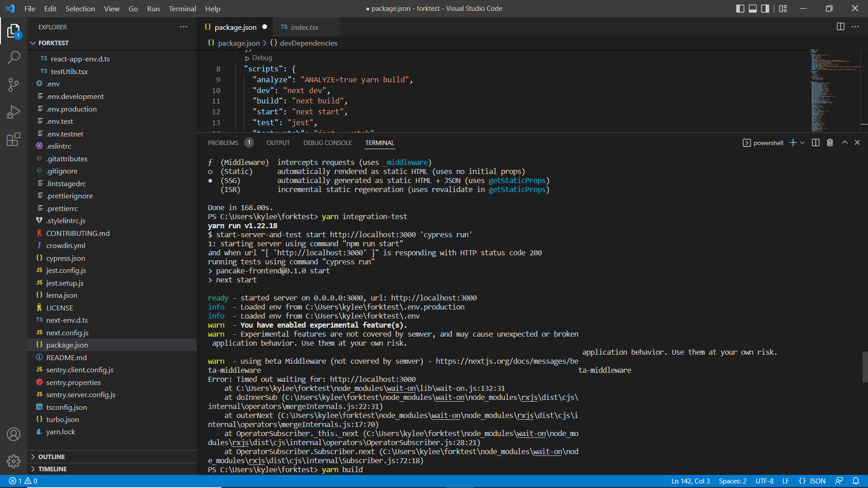Screen dimensions: 868x488
Task: Open the Customize Layout icon in the title bar
Action: tap(783, 8)
